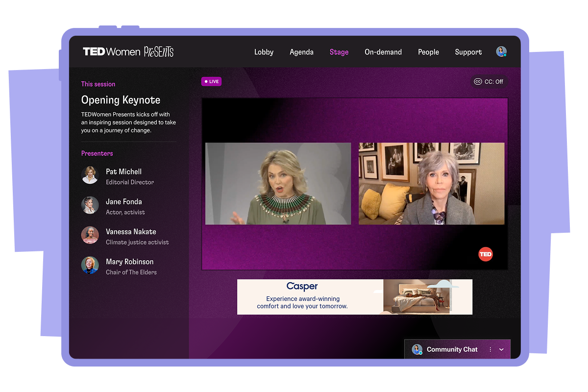Click the red TED logo on video
Image resolution: width=588 pixels, height=392 pixels.
coord(485,254)
